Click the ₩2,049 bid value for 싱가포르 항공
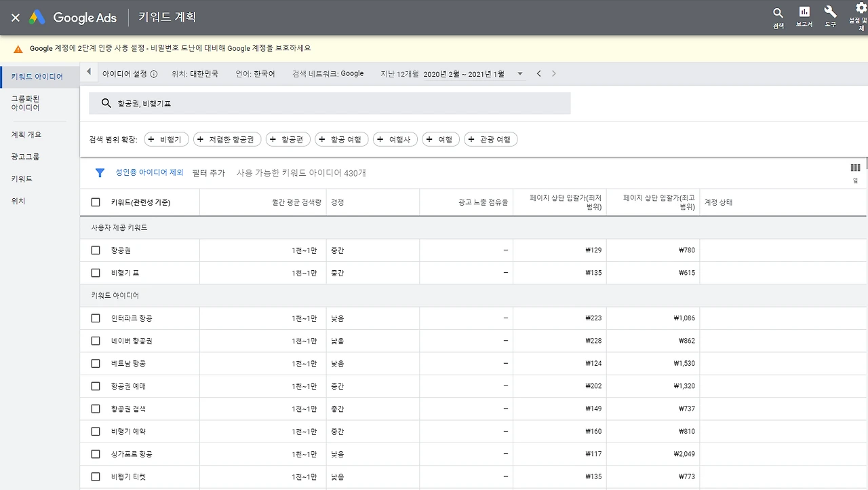The height and width of the screenshot is (490, 868). click(x=684, y=454)
